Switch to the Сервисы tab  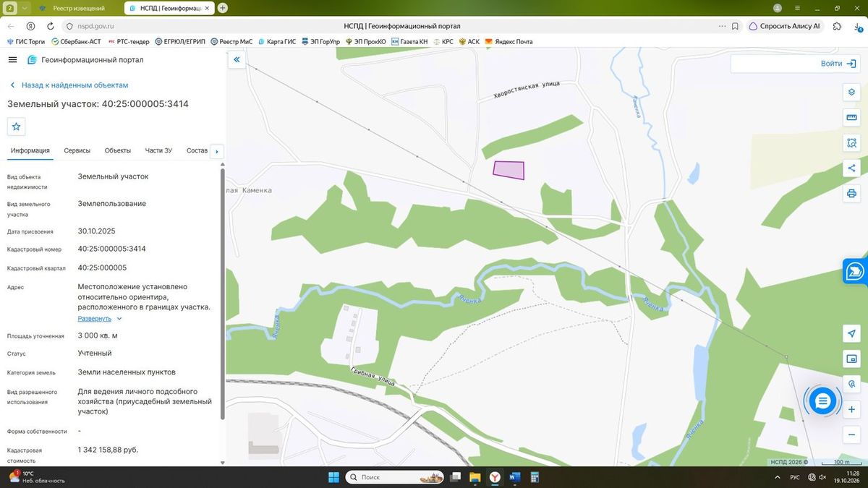pyautogui.click(x=77, y=150)
